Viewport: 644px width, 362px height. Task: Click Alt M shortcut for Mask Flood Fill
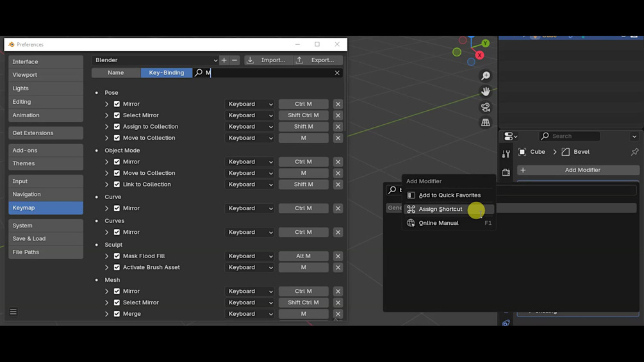(304, 256)
